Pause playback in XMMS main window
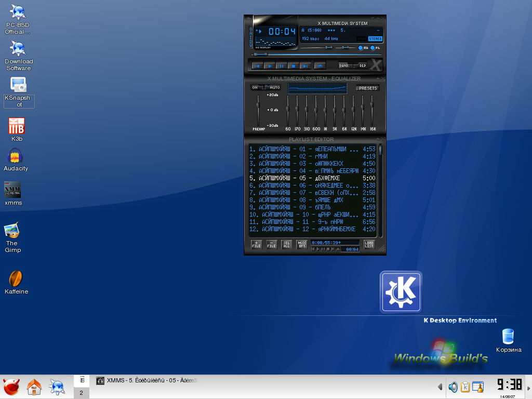 pyautogui.click(x=281, y=66)
